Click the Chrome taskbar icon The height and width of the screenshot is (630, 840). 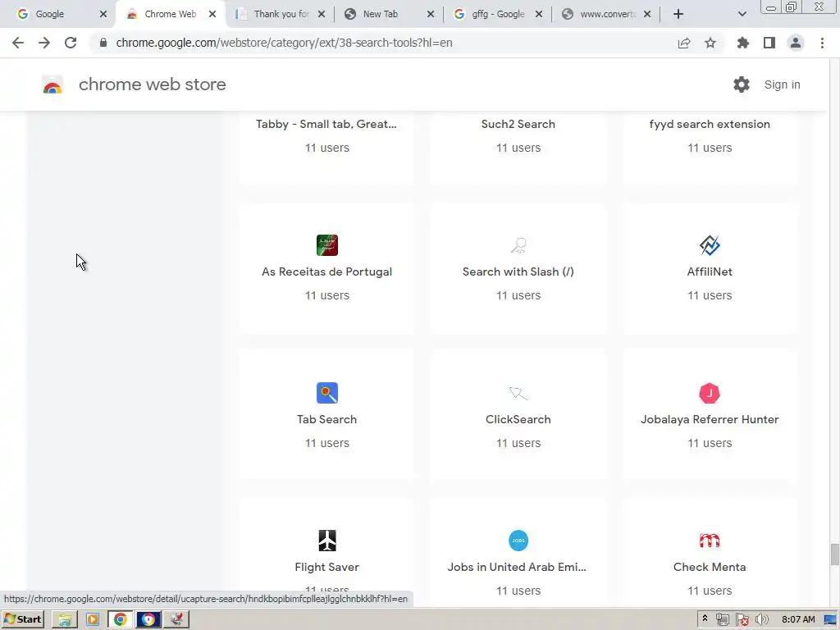[x=121, y=620]
